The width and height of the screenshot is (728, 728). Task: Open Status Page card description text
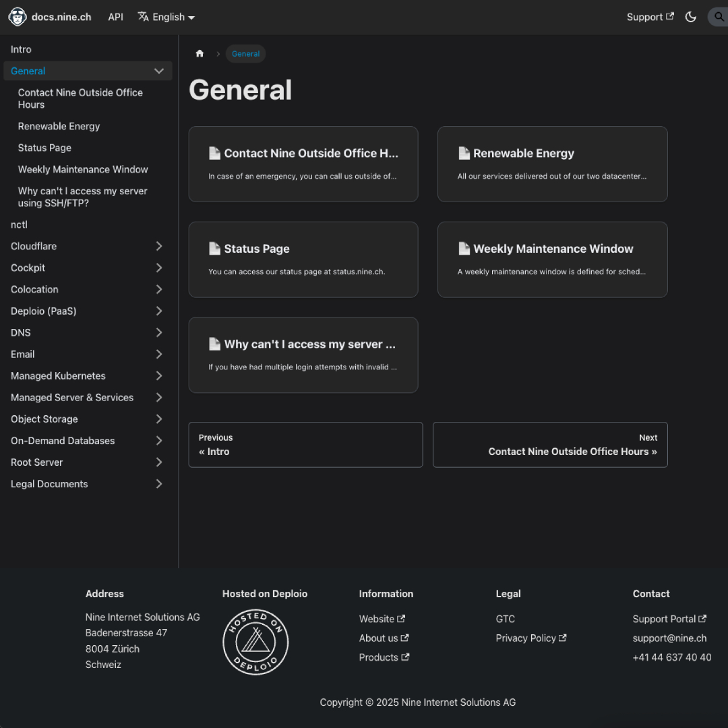pos(297,272)
